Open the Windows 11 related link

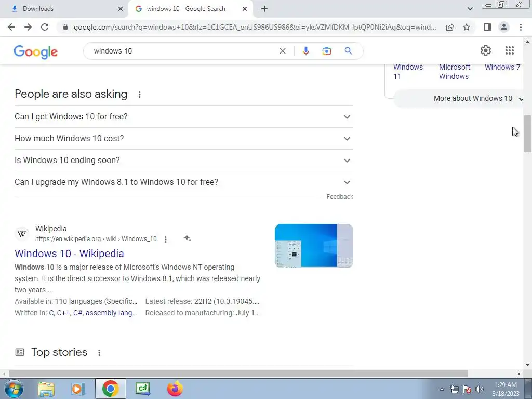[408, 72]
